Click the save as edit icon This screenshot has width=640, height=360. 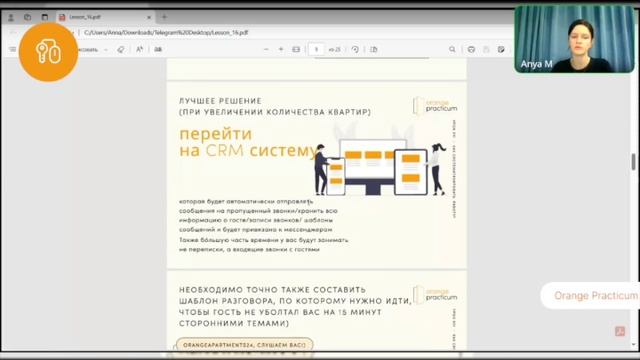(501, 49)
